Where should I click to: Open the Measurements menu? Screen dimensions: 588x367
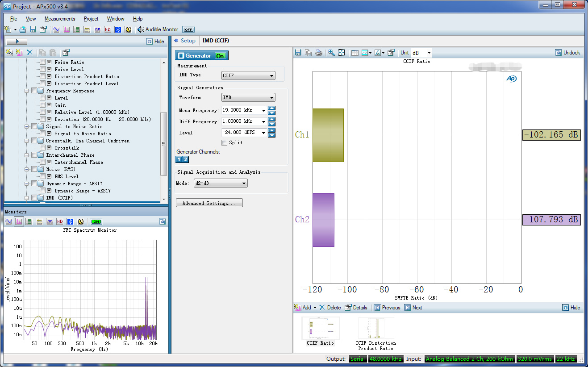click(60, 19)
